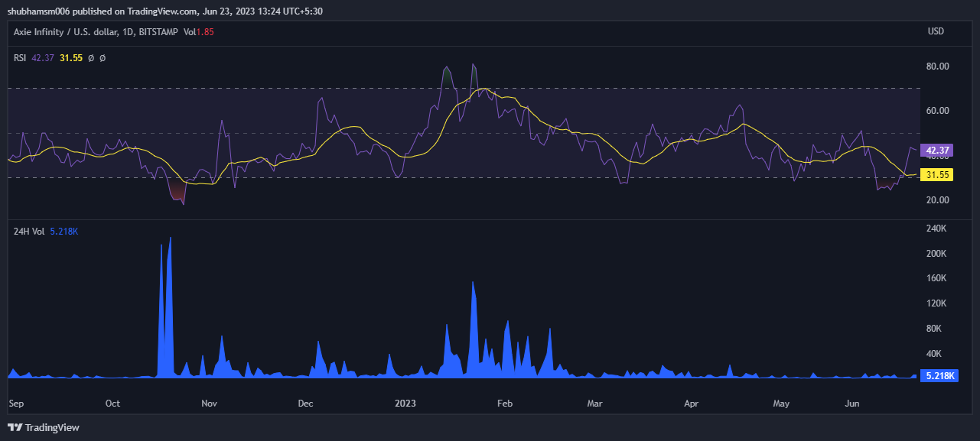Click the 60.00 RSI axis label
Screen dimensions: 980x441
point(938,111)
